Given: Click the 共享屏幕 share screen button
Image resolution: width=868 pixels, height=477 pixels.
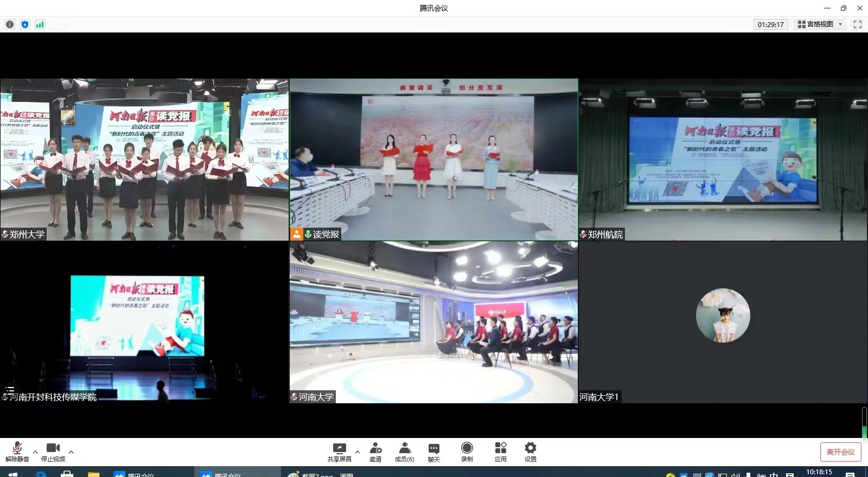Looking at the screenshot, I should (339, 452).
